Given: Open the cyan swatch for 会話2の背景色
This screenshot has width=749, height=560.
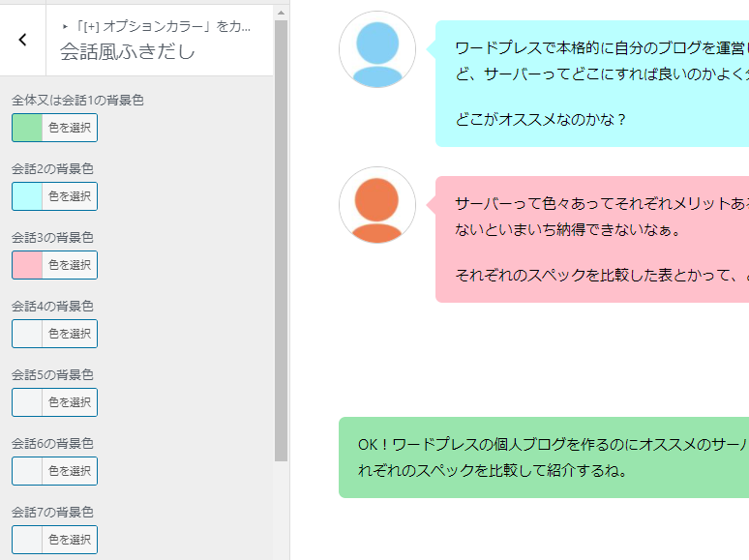Looking at the screenshot, I should point(27,196).
